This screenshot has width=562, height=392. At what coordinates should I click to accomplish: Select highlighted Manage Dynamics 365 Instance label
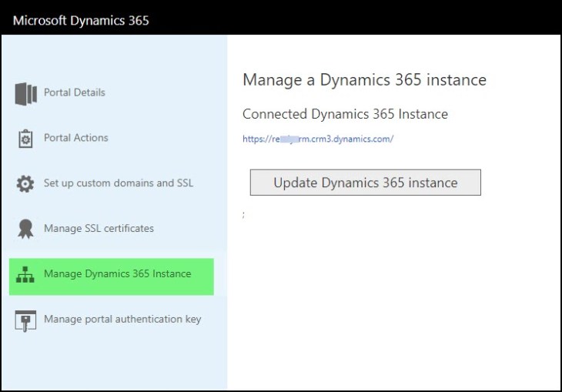[117, 273]
